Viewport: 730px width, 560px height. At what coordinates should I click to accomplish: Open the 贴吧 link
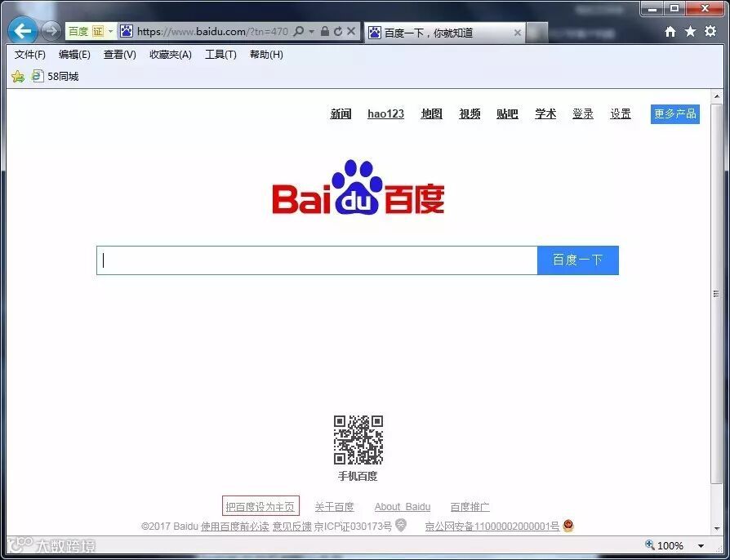507,113
